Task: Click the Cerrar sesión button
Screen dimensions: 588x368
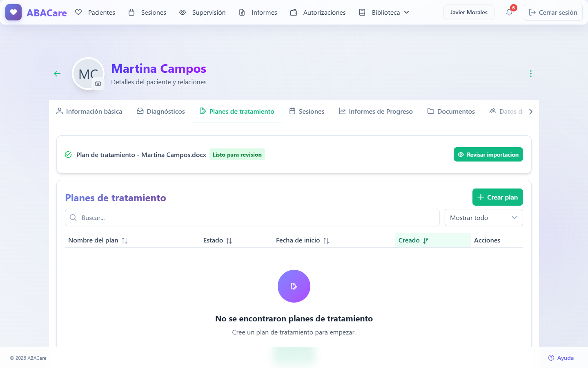Action: pyautogui.click(x=553, y=12)
